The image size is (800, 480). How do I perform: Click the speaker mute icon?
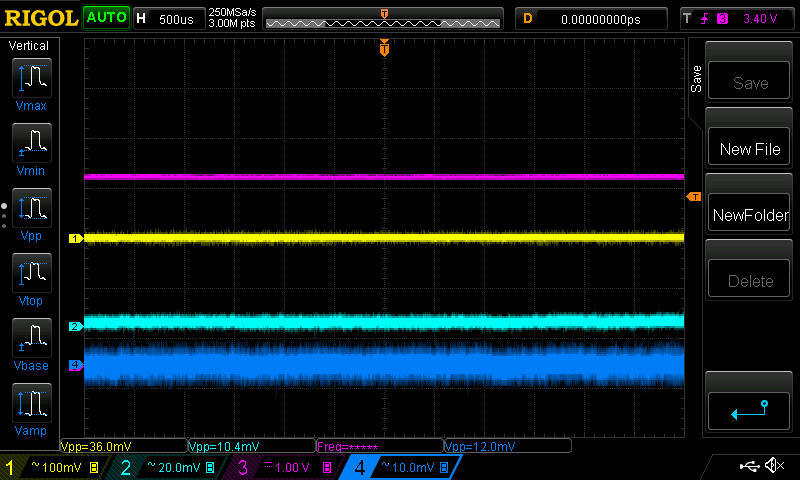point(773,466)
